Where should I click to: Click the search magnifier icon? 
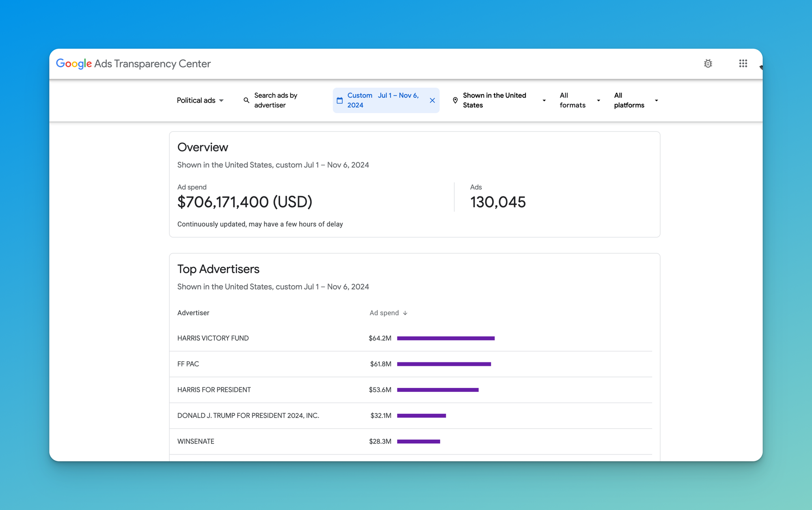[x=246, y=100]
